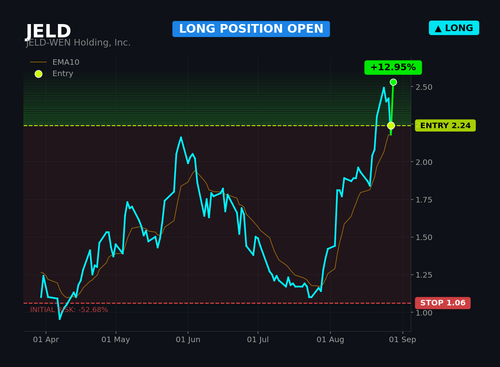500x367 pixels.
Task: Click the green current price marker
Action: click(393, 82)
